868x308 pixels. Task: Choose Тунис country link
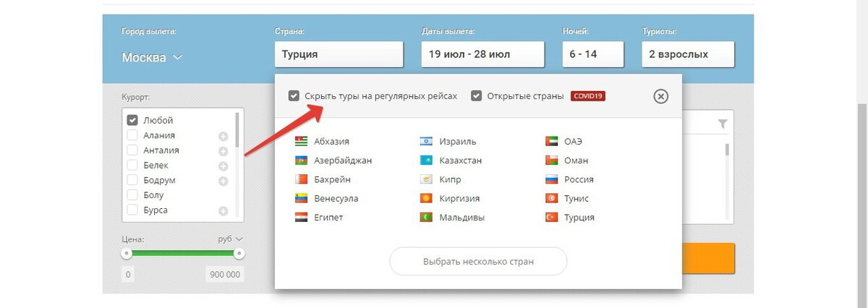(x=576, y=198)
